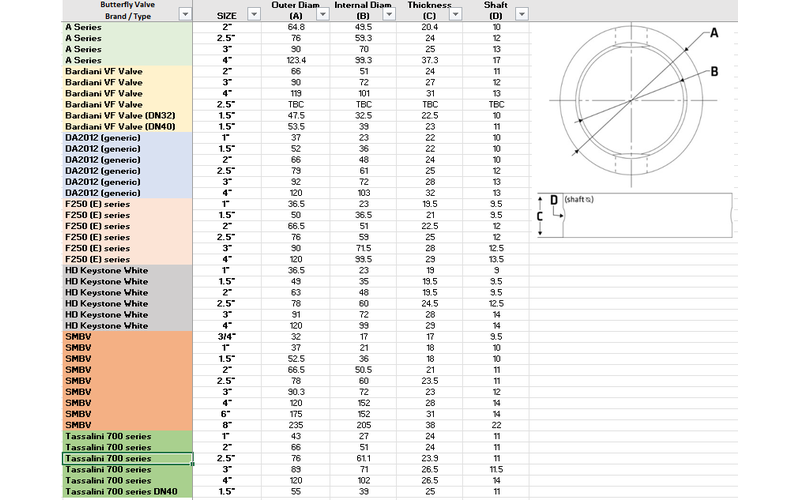The image size is (800, 500).
Task: Select the Bardiani VF Valve (DN40) cell
Action: [128, 127]
